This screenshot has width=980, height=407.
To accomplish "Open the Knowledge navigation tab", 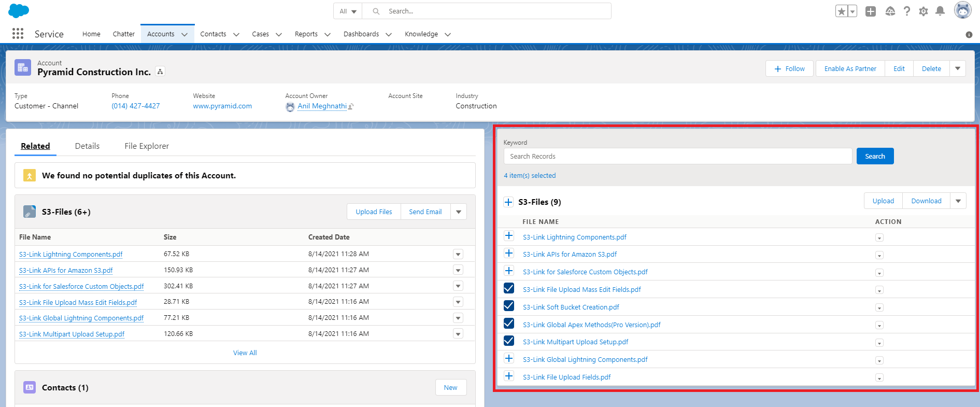I will [421, 34].
